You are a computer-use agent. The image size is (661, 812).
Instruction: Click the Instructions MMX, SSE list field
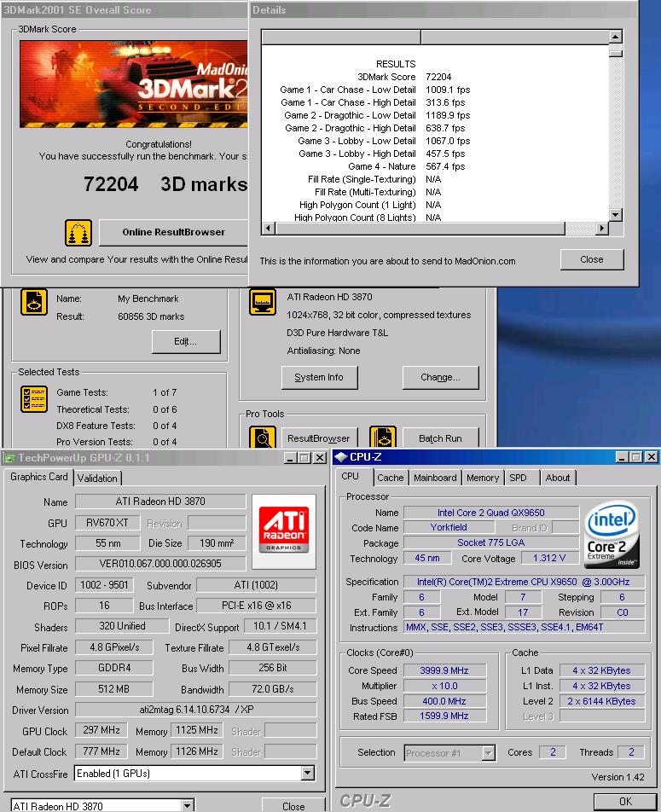[x=525, y=627]
